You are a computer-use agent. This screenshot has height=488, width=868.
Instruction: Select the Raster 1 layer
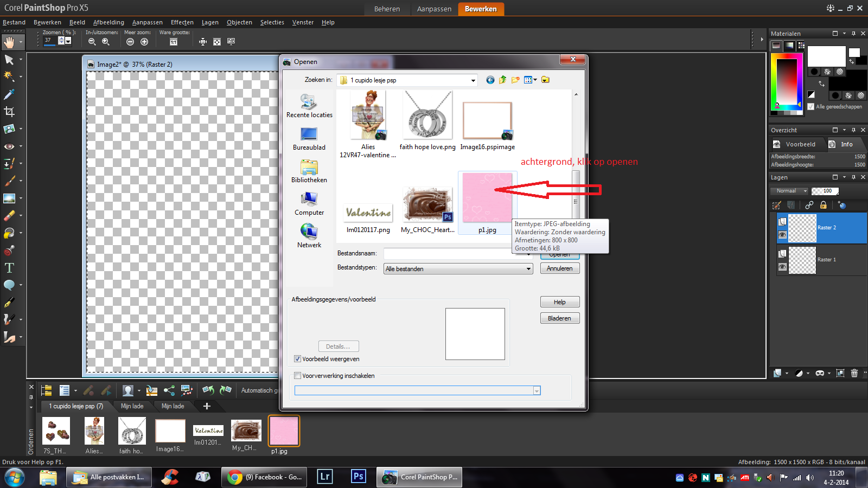(x=821, y=260)
